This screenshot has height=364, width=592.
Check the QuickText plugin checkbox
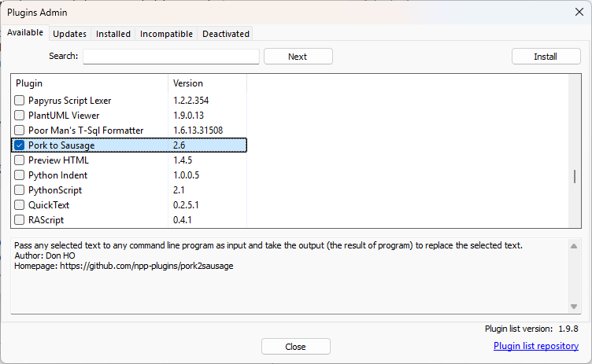[19, 205]
